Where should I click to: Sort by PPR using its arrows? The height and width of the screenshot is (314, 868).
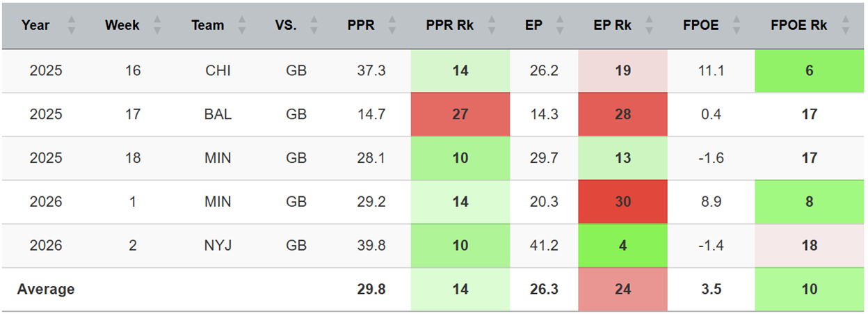point(392,26)
